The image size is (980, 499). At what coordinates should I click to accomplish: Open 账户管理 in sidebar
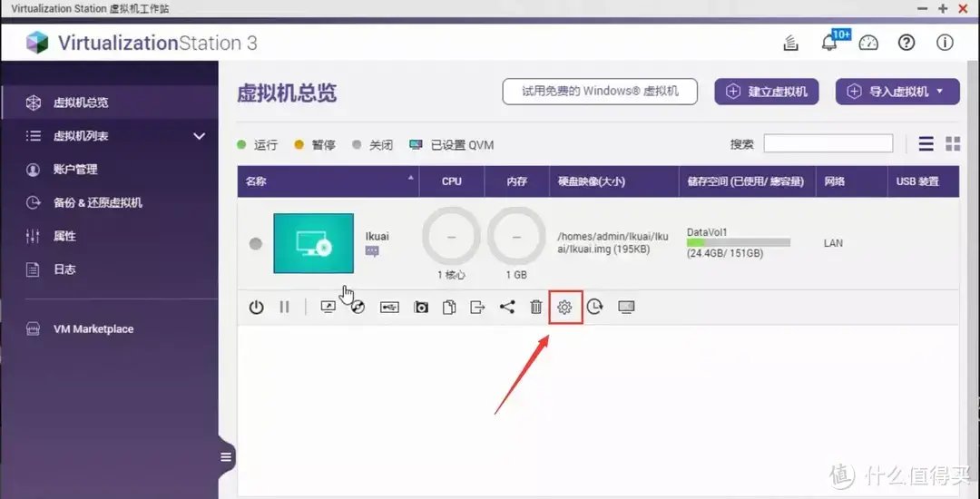(75, 170)
